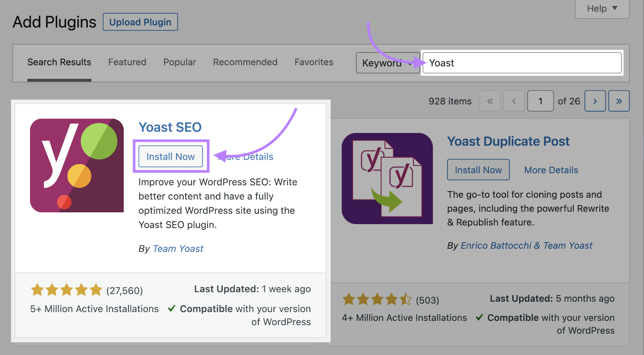Open the Popular plugins tab
644x355 pixels.
tap(180, 62)
